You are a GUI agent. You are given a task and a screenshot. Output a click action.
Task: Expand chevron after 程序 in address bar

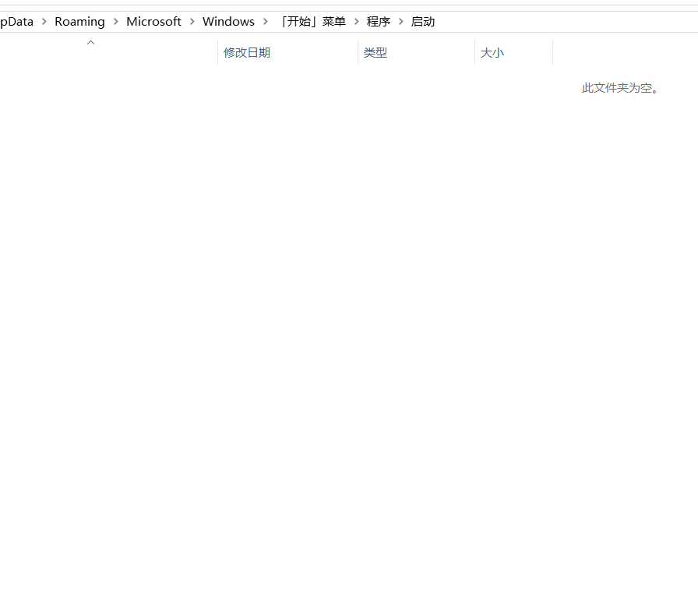[400, 21]
